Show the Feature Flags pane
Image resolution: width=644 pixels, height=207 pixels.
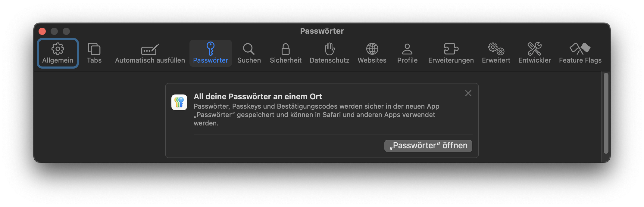580,53
